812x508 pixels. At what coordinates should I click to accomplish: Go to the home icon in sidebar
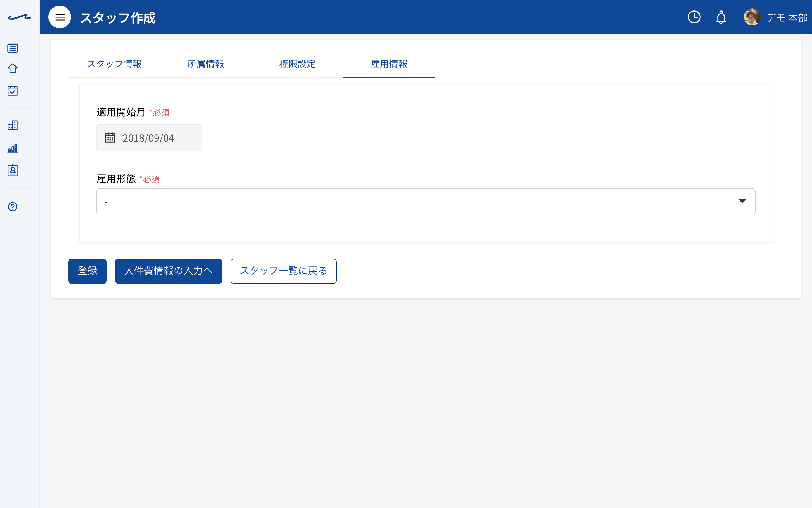13,68
